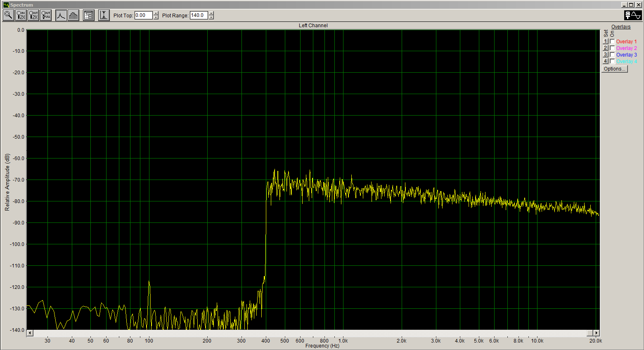The height and width of the screenshot is (350, 644).
Task: Click the 1.0k frequency axis label
Action: [x=343, y=341]
